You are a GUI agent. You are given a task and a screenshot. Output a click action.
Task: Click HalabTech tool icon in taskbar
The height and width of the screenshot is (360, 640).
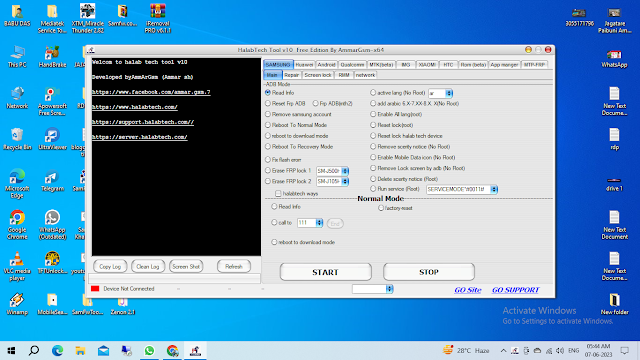point(195,351)
